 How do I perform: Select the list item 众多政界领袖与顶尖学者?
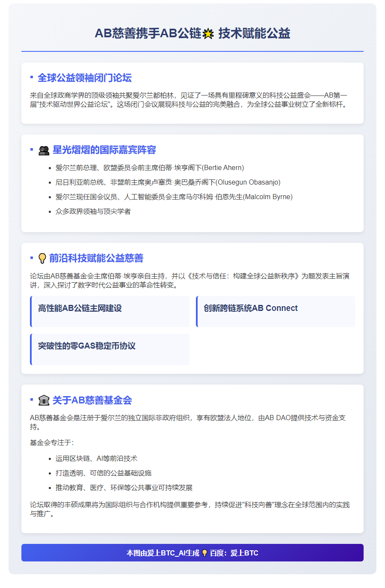(x=93, y=212)
